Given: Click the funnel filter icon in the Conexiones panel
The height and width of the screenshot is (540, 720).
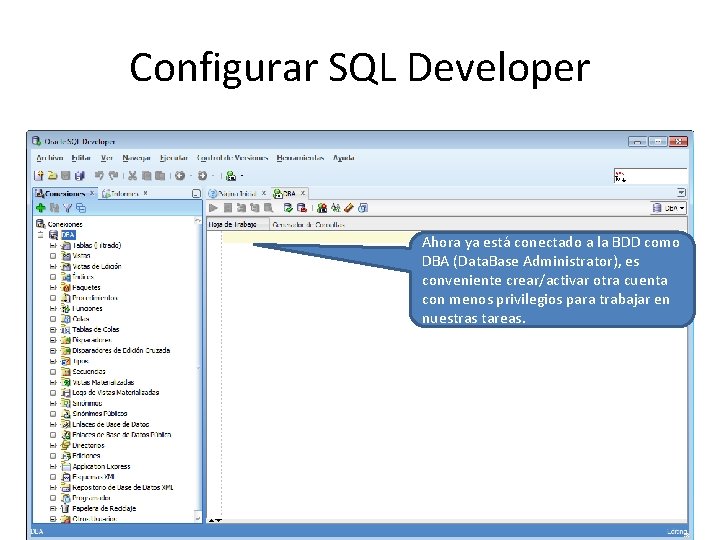Looking at the screenshot, I should click(x=68, y=208).
